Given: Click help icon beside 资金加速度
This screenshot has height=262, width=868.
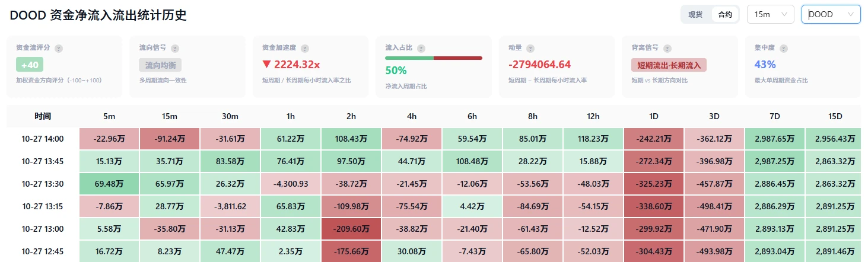Looking at the screenshot, I should tap(304, 48).
